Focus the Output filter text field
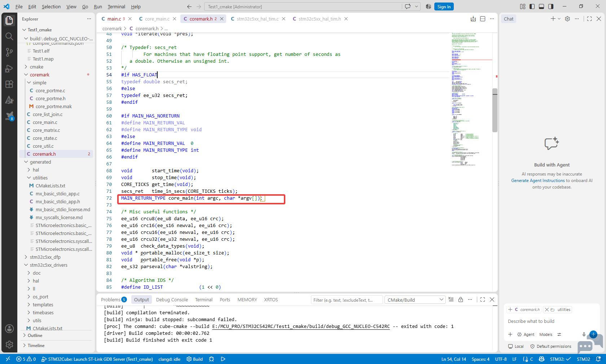 tap(347, 300)
